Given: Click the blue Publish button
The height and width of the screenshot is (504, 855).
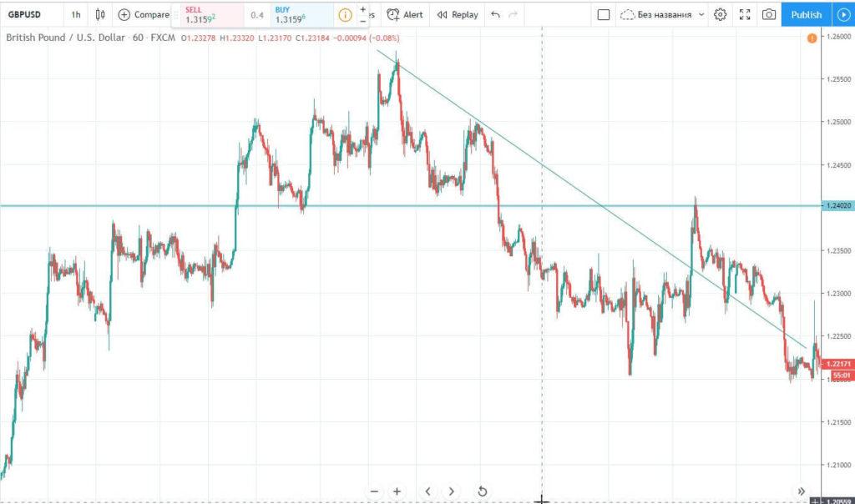Looking at the screenshot, I should click(806, 14).
